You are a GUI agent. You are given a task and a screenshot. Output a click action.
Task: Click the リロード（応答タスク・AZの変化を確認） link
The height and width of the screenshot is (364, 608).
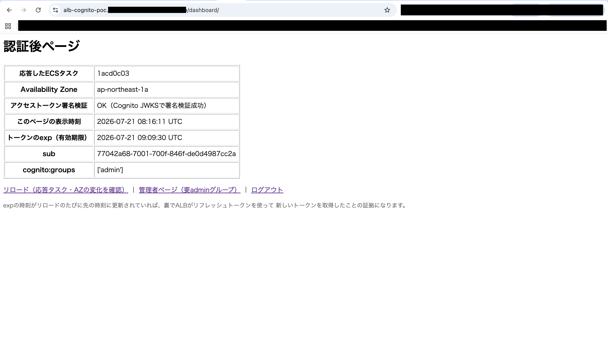(x=66, y=190)
